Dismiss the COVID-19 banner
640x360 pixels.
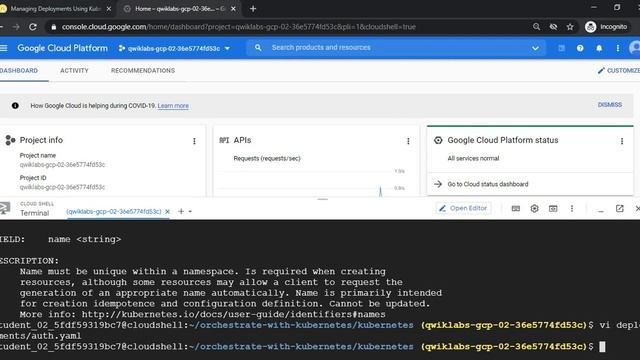[610, 105]
